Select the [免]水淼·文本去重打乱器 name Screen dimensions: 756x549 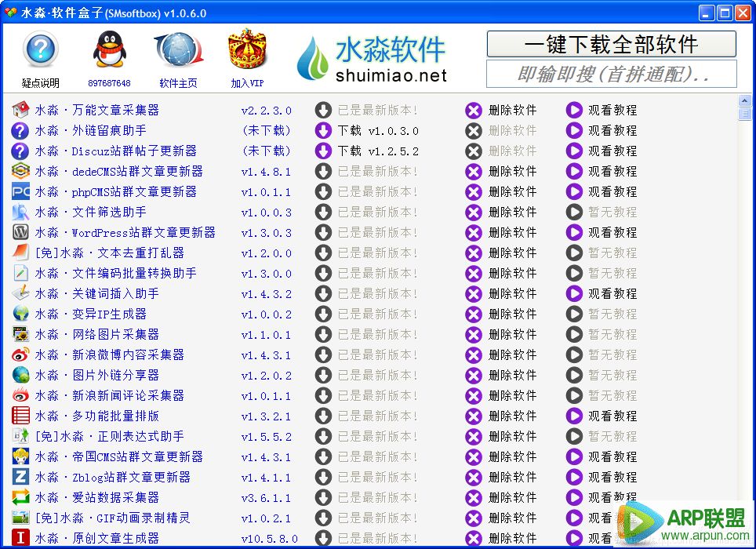(110, 253)
